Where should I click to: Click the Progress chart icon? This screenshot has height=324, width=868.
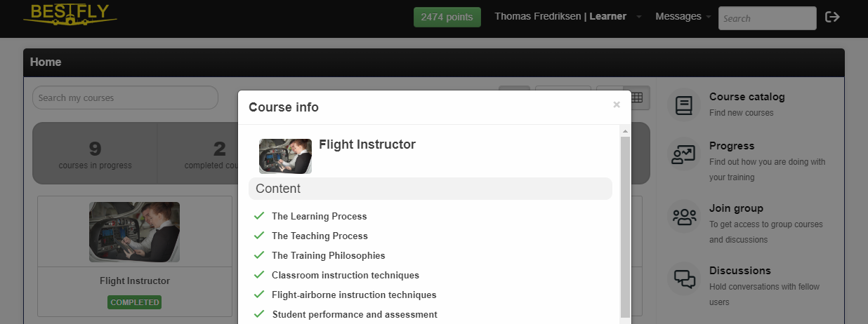[683, 154]
